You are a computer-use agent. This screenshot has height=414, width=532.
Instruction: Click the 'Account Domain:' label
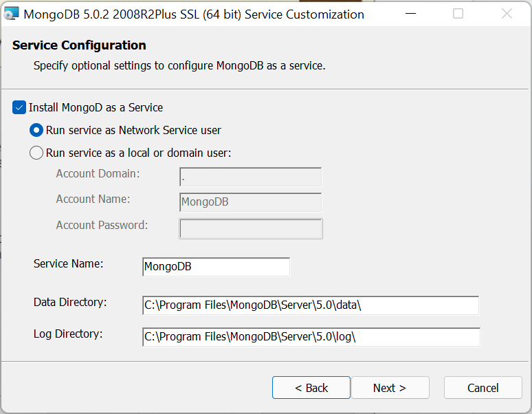98,174
